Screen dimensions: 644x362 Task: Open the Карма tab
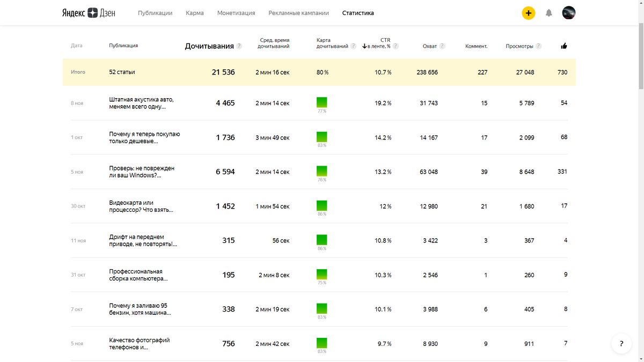point(195,13)
